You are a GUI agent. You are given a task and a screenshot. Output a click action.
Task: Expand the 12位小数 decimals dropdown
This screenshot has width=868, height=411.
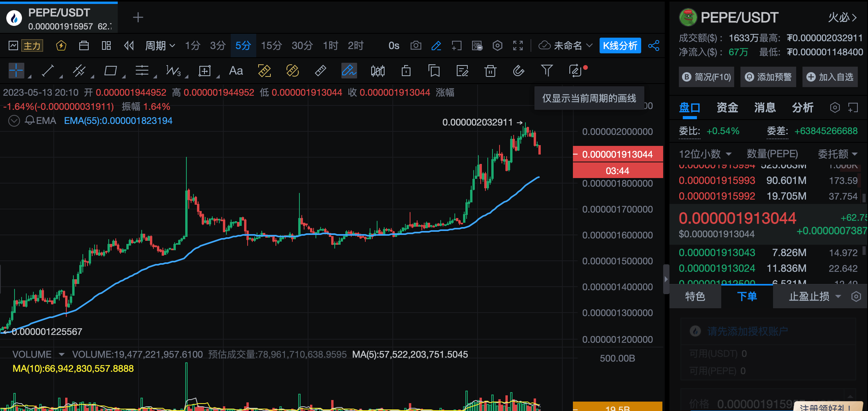coord(705,154)
